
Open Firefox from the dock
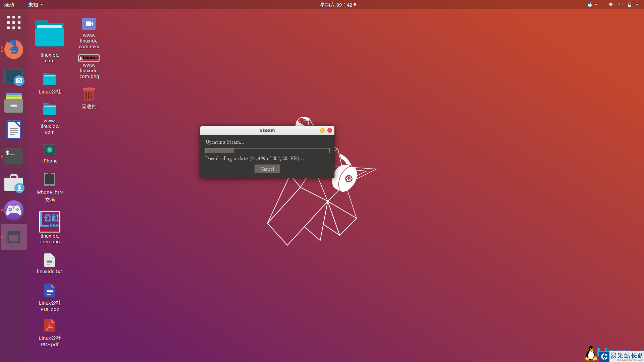(x=14, y=49)
